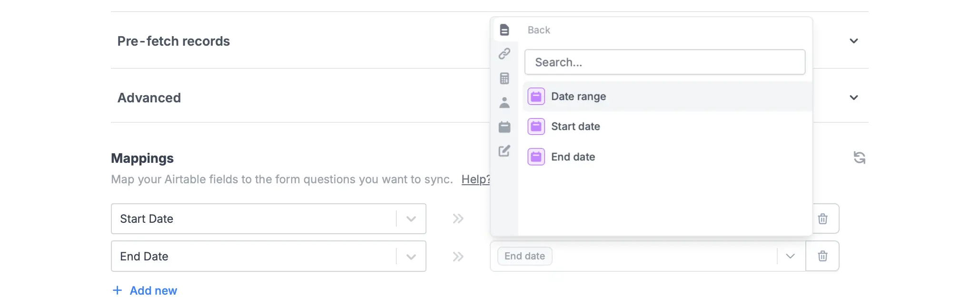Expand the Advanced section chevron
This screenshot has height=308, width=980.
[x=854, y=98]
